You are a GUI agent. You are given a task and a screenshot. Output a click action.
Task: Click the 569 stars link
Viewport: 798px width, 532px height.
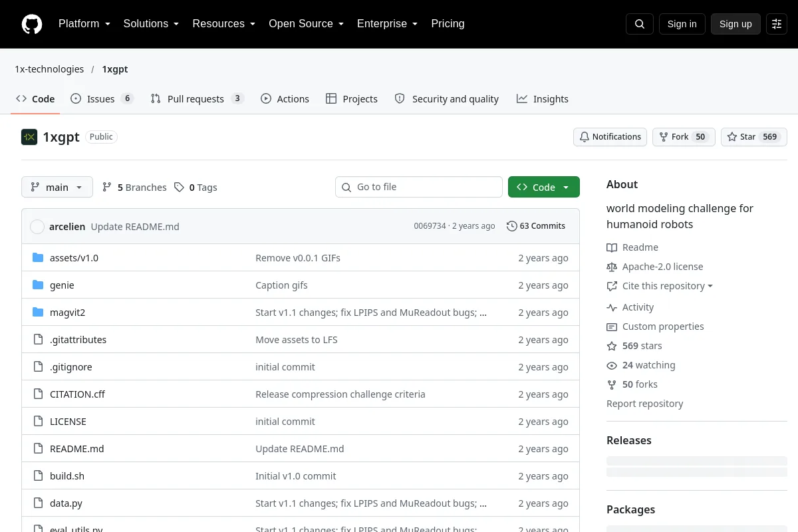point(634,346)
